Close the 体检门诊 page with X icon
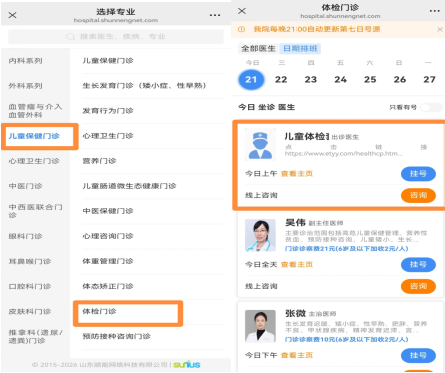The width and height of the screenshot is (445, 373). click(242, 11)
